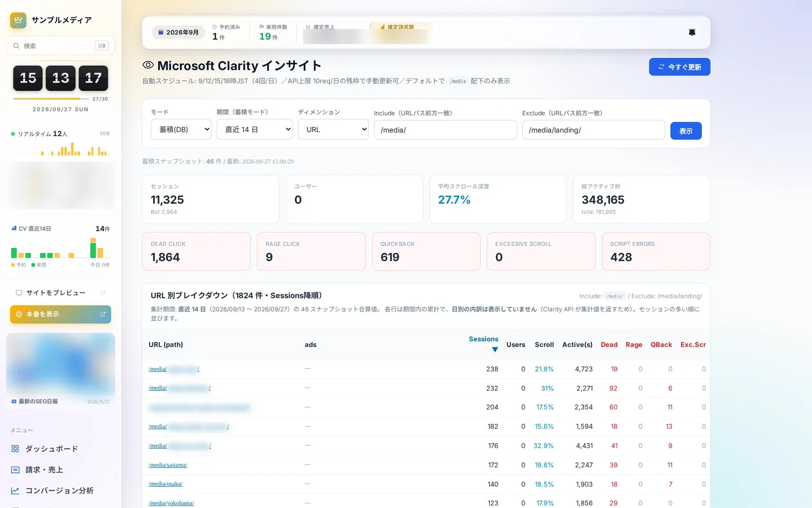The width and height of the screenshot is (812, 508).
Task: Click the 予約済み clock icon
Action: pyautogui.click(x=215, y=27)
